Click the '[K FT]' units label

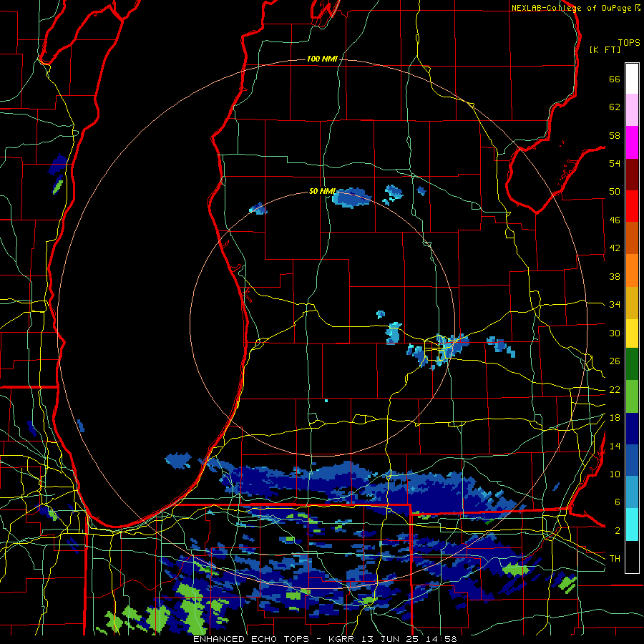tap(605, 49)
